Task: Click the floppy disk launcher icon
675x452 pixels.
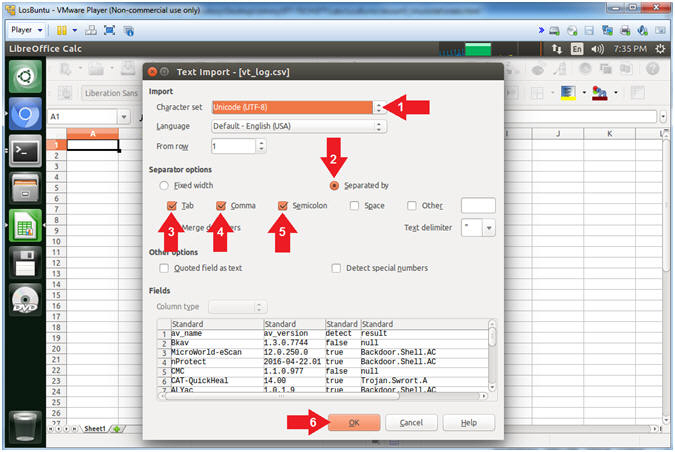Action: pos(25,263)
